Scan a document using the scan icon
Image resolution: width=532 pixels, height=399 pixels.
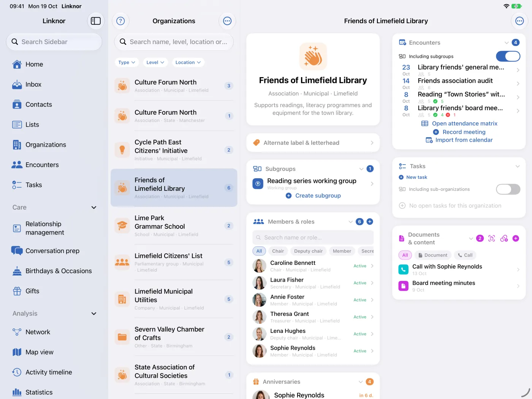point(492,238)
